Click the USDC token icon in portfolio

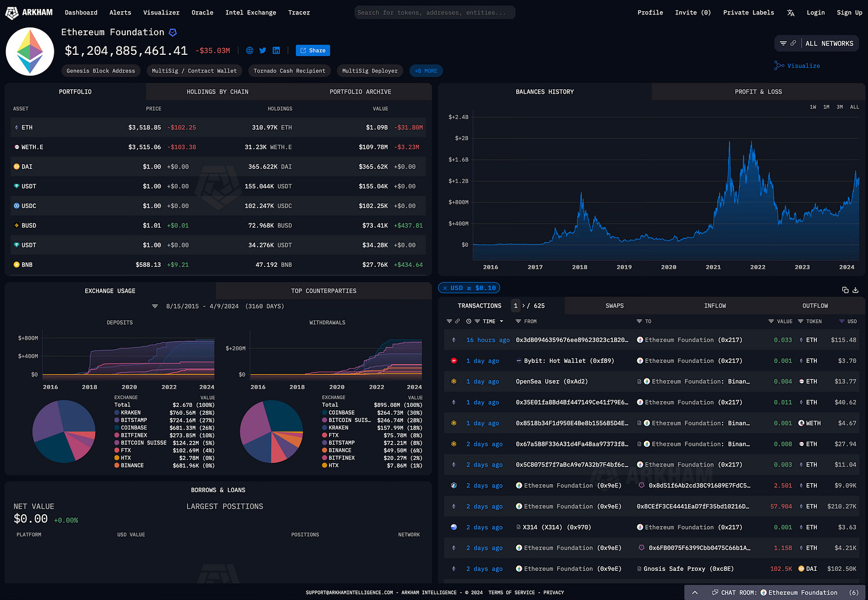pyautogui.click(x=17, y=206)
